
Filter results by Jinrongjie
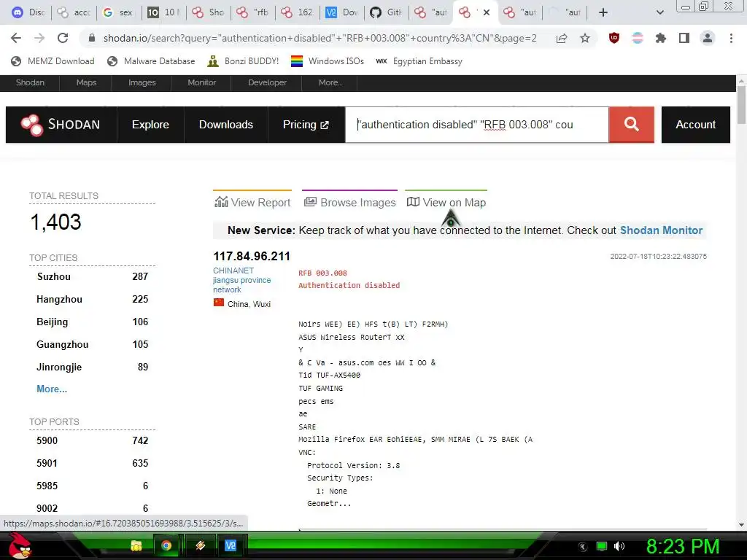[59, 367]
